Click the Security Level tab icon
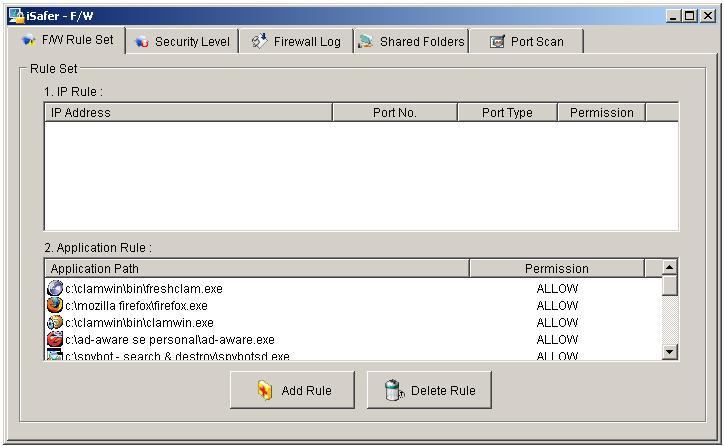This screenshot has width=724, height=446. [x=141, y=42]
